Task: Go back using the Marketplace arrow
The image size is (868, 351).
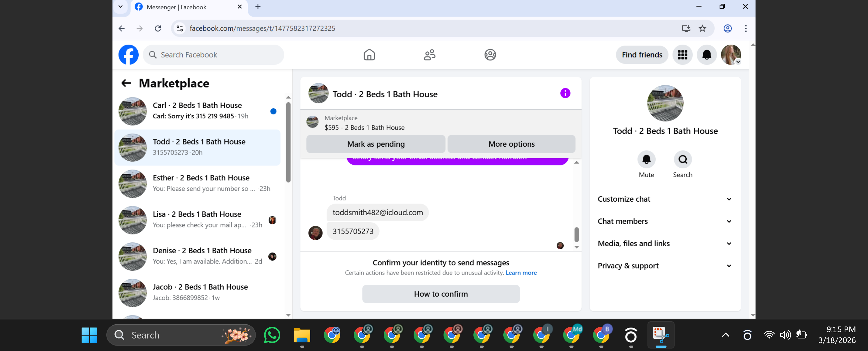Action: click(x=126, y=83)
